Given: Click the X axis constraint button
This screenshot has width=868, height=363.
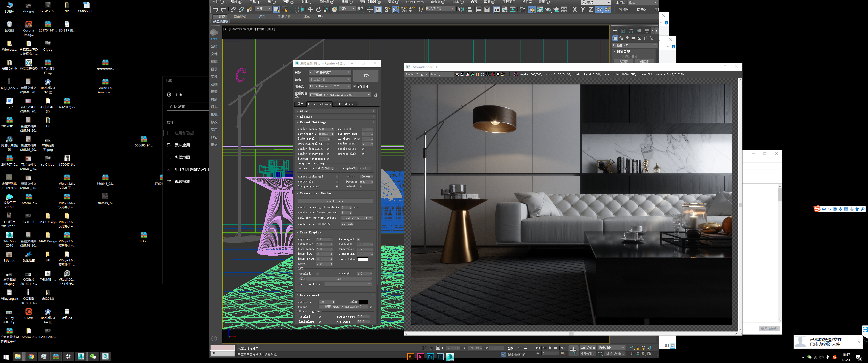Looking at the screenshot, I should pyautogui.click(x=575, y=9).
